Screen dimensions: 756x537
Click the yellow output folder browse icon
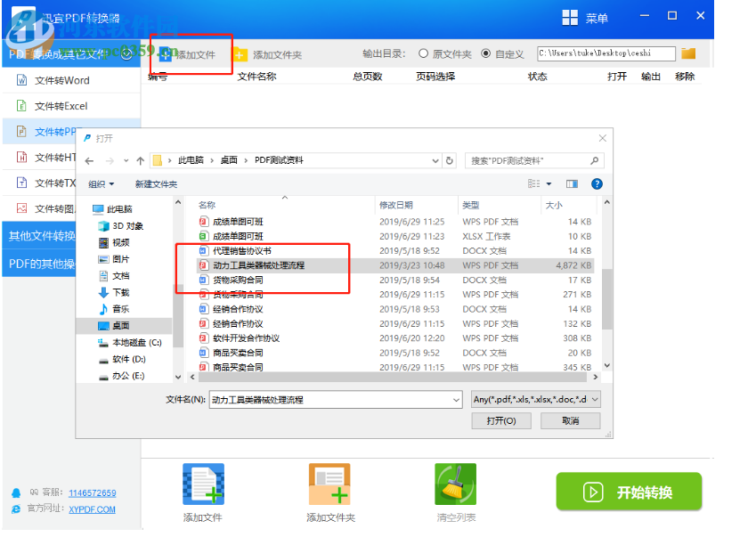click(x=687, y=53)
